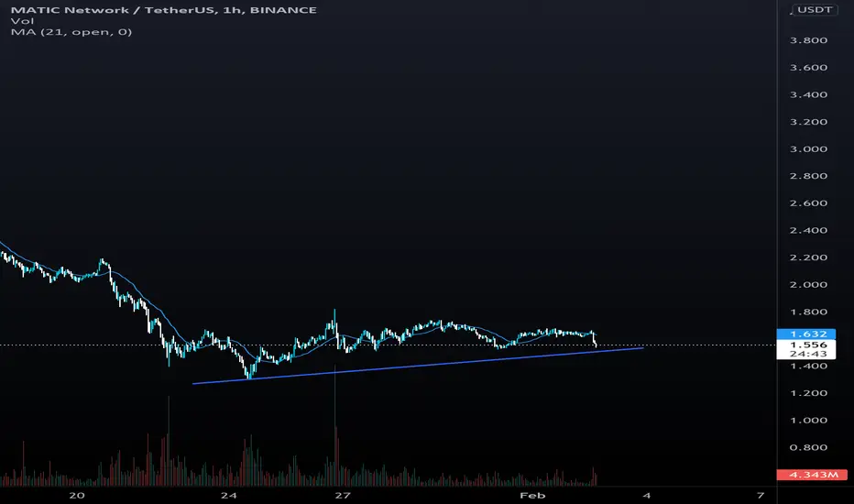
Task: Click the 20 date label on time axis
Action: 77,495
